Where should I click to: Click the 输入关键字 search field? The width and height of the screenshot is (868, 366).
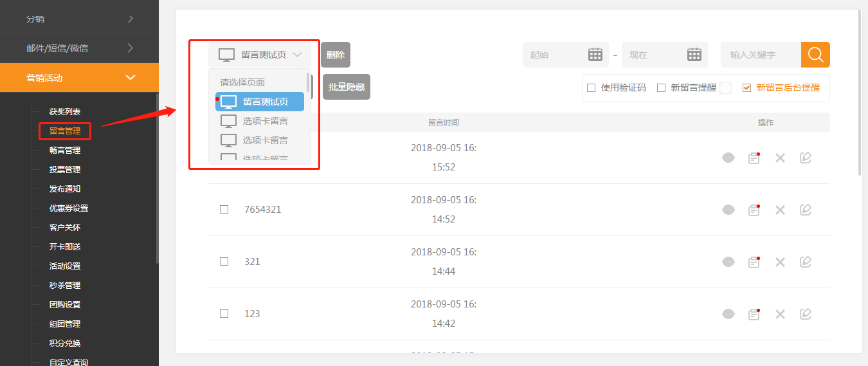tap(761, 55)
